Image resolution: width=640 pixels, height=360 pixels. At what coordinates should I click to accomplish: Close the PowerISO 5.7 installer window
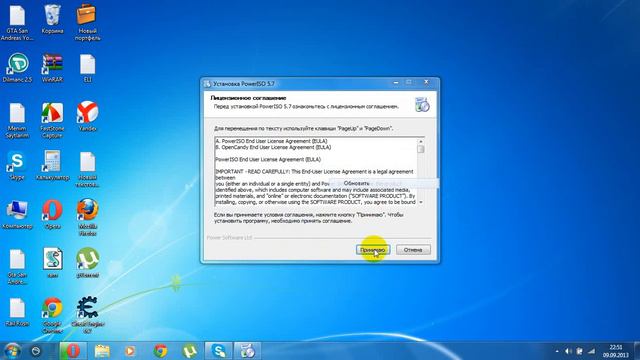[426, 82]
